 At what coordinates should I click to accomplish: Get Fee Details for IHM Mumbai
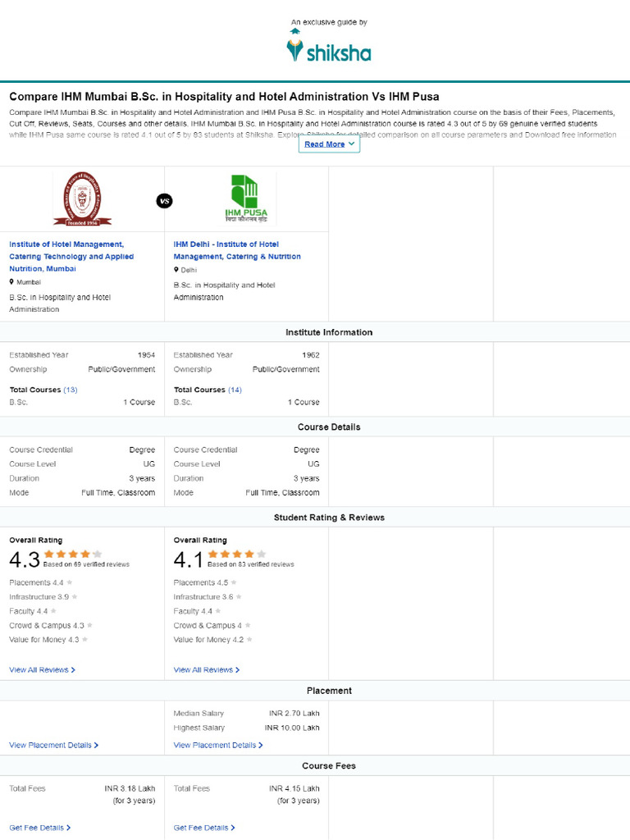(39, 828)
